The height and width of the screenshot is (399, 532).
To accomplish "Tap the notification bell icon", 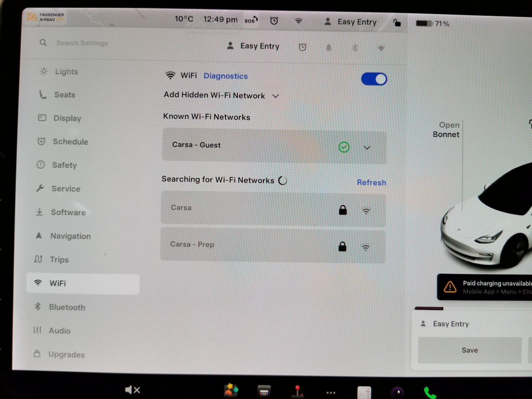I will (x=328, y=48).
